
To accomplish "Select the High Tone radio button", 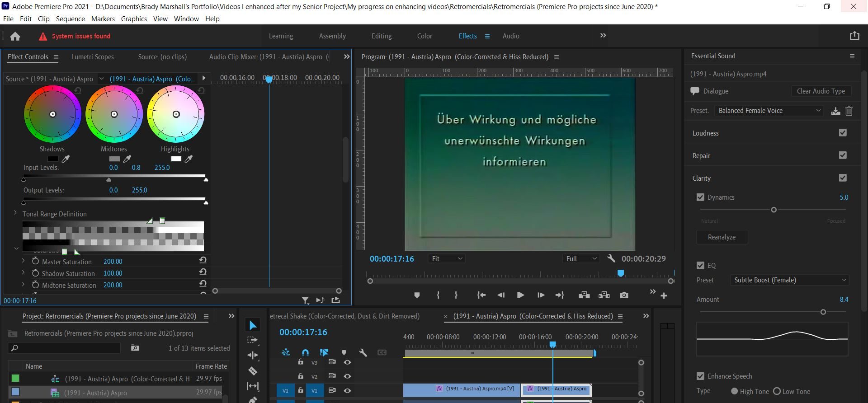I will point(734,391).
